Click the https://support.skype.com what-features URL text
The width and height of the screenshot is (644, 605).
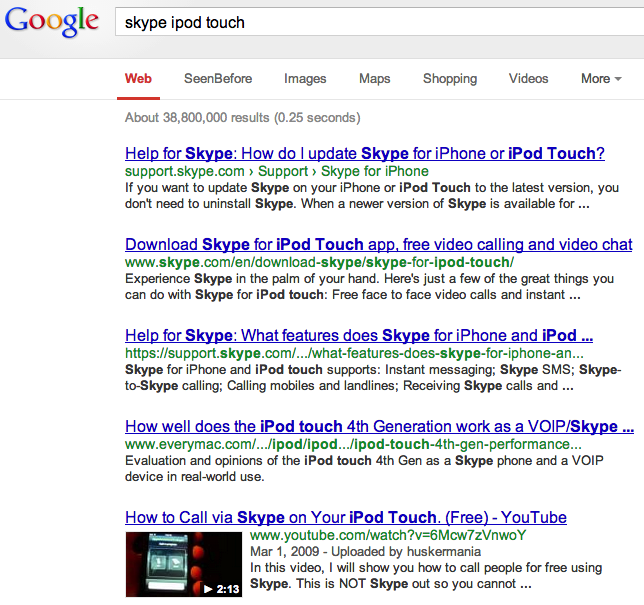[x=354, y=353]
